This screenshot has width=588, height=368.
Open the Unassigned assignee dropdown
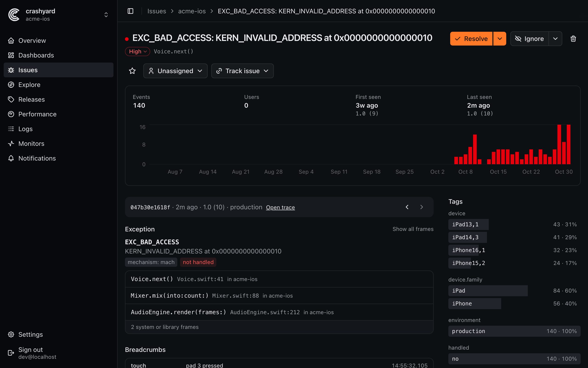pyautogui.click(x=175, y=71)
